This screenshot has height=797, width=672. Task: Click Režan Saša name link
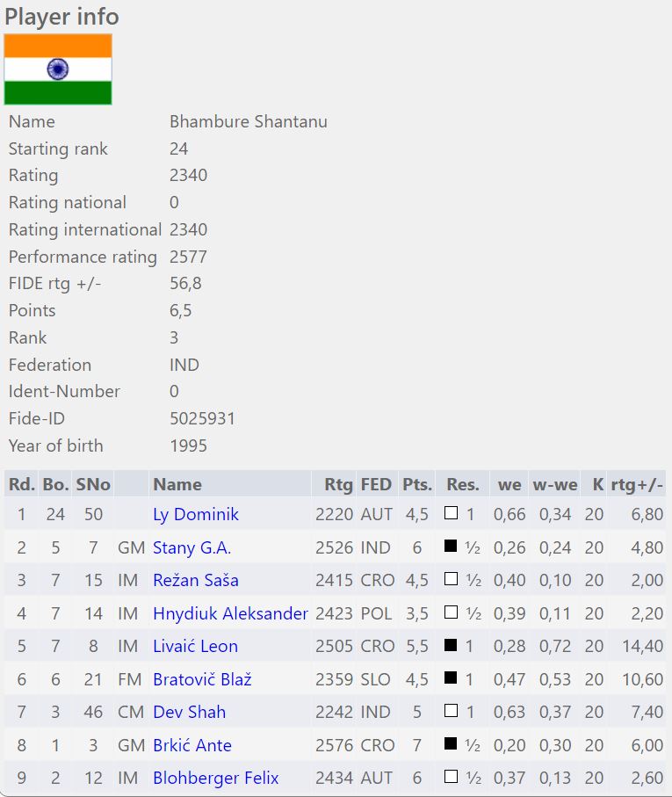coord(195,580)
